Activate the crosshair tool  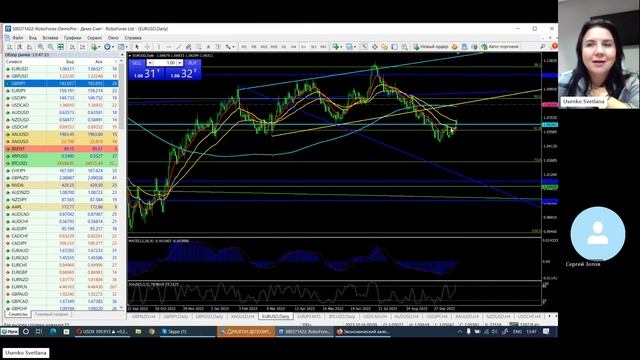[x=147, y=47]
